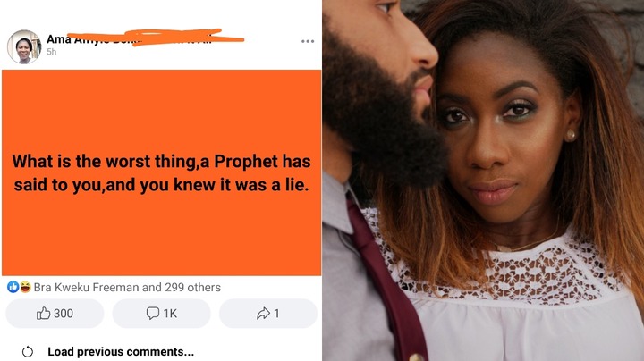
Task: Click the orange scribble over poster name
Action: [156, 37]
